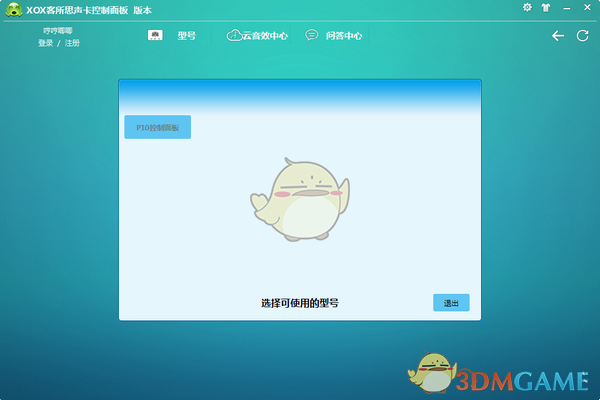The image size is (600, 400).
Task: Open the 云音效中心 tab
Action: (x=265, y=36)
